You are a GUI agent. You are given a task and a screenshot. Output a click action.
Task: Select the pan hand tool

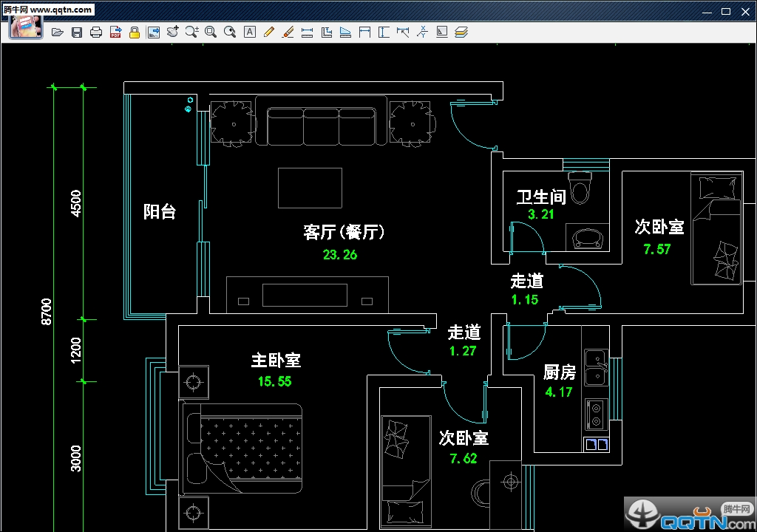[172, 32]
